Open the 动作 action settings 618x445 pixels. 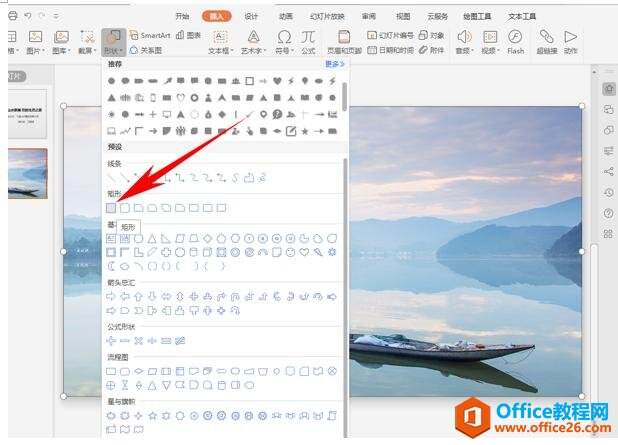tap(570, 42)
